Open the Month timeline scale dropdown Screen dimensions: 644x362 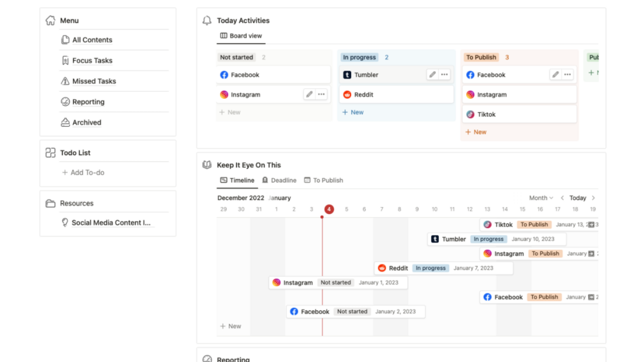(541, 198)
